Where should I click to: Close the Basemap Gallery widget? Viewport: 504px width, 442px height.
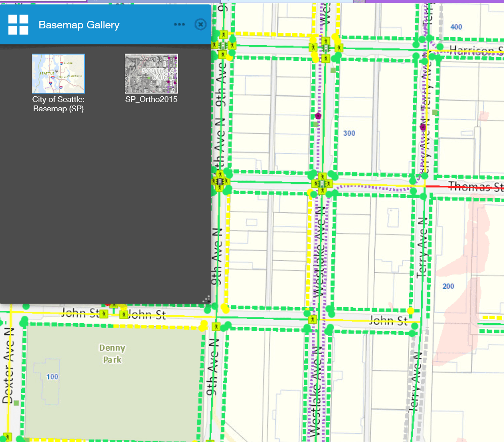click(x=200, y=24)
